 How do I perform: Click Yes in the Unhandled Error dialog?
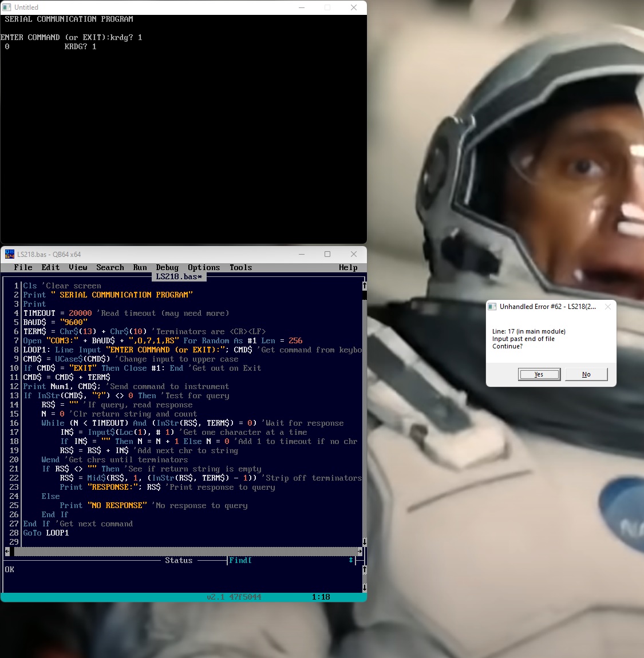point(539,374)
